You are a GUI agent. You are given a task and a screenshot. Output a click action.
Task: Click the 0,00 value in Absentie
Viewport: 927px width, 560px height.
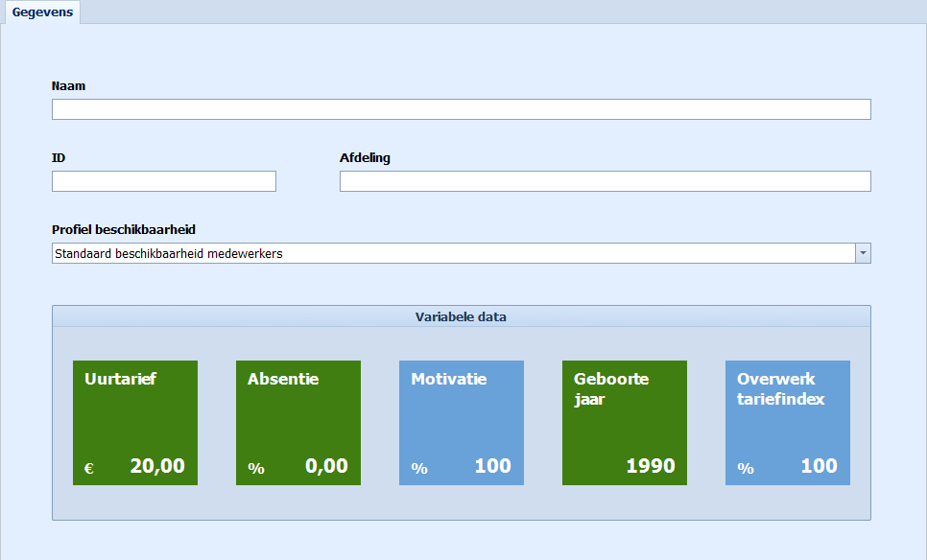pos(326,466)
